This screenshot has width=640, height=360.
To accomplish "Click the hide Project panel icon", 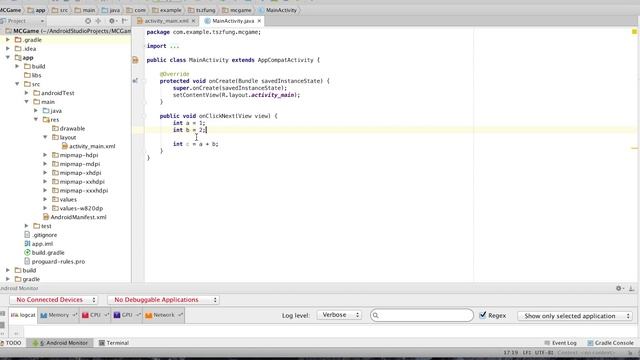I will click(x=124, y=21).
